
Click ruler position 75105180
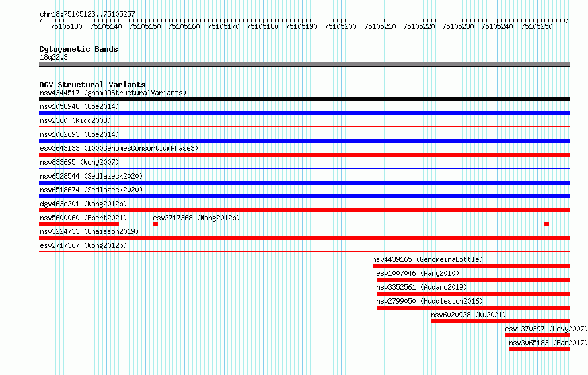262,26
